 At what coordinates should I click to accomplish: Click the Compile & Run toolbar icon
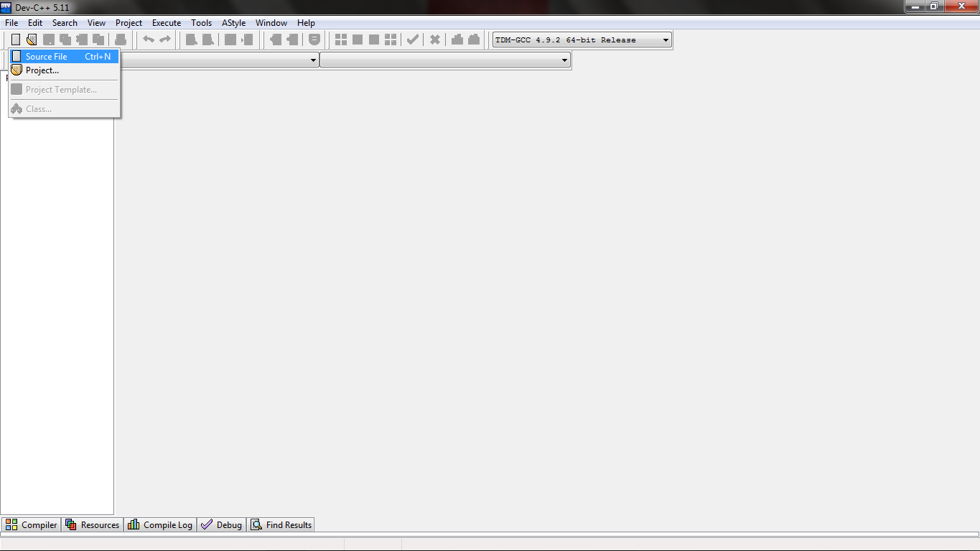[x=374, y=40]
